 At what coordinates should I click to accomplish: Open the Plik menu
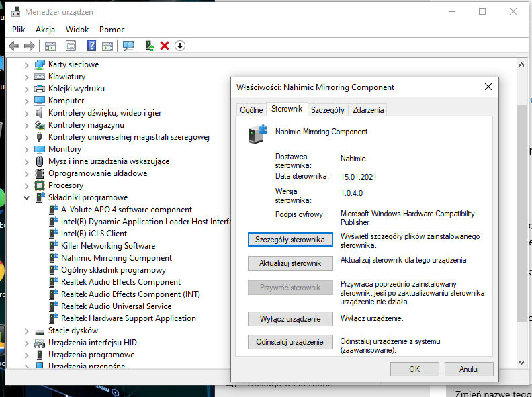[x=18, y=30]
